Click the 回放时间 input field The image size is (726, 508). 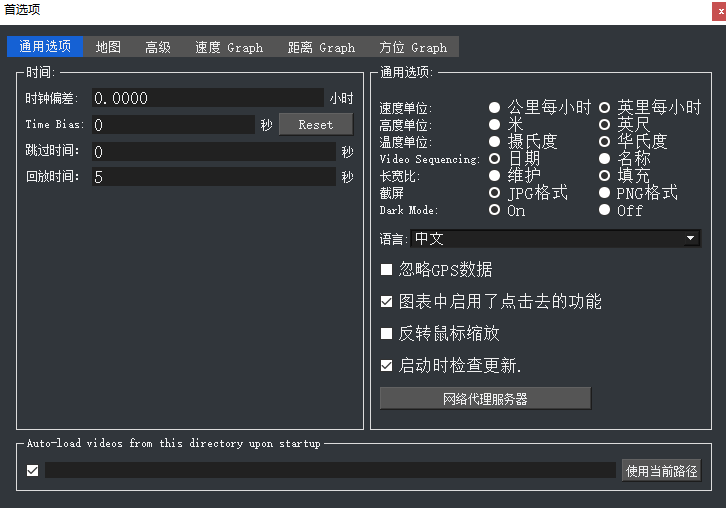point(213,176)
